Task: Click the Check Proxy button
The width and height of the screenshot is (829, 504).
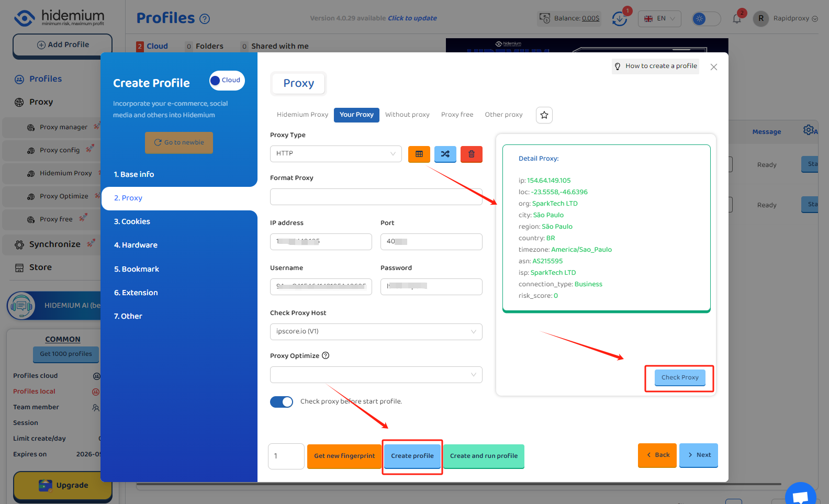Action: (680, 378)
